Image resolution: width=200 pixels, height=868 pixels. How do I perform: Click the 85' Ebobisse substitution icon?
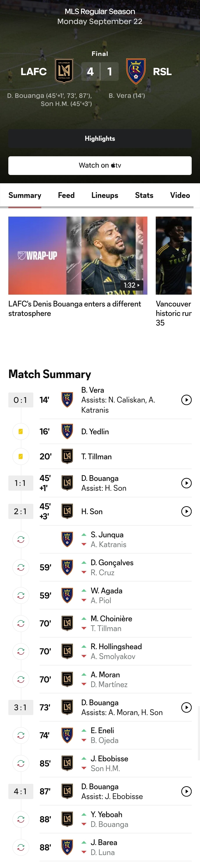point(21,763)
